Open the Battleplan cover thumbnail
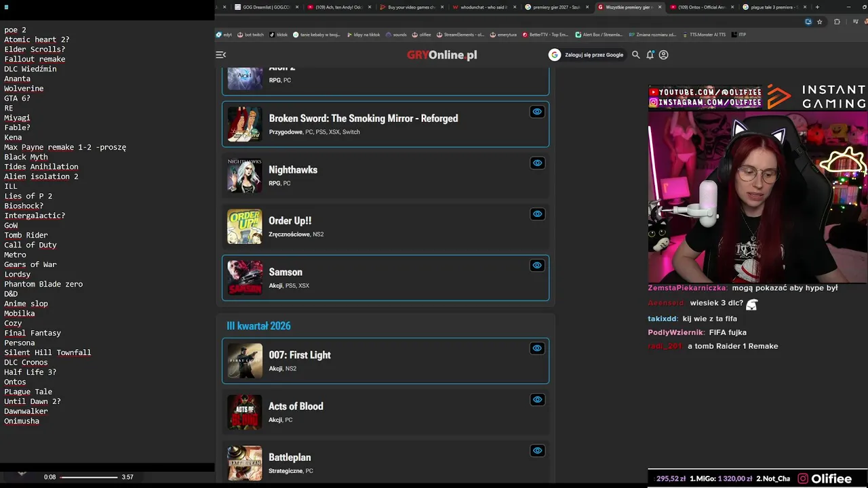The image size is (868, 488). (x=245, y=463)
